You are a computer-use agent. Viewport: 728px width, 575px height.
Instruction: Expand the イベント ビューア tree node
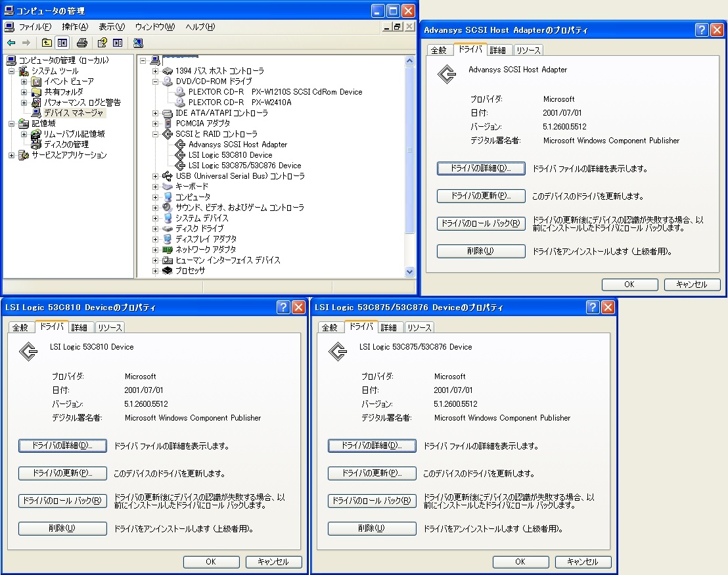click(24, 81)
